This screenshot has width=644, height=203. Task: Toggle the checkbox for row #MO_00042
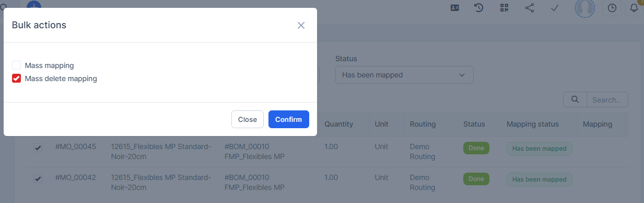click(38, 179)
